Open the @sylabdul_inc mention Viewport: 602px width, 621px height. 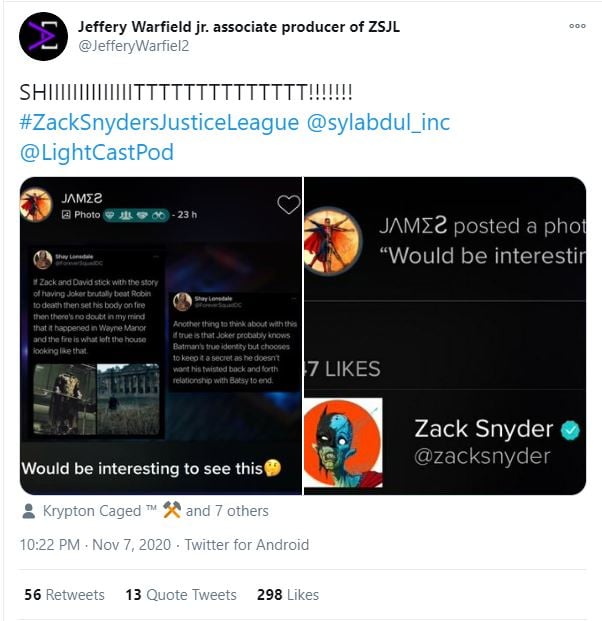378,122
